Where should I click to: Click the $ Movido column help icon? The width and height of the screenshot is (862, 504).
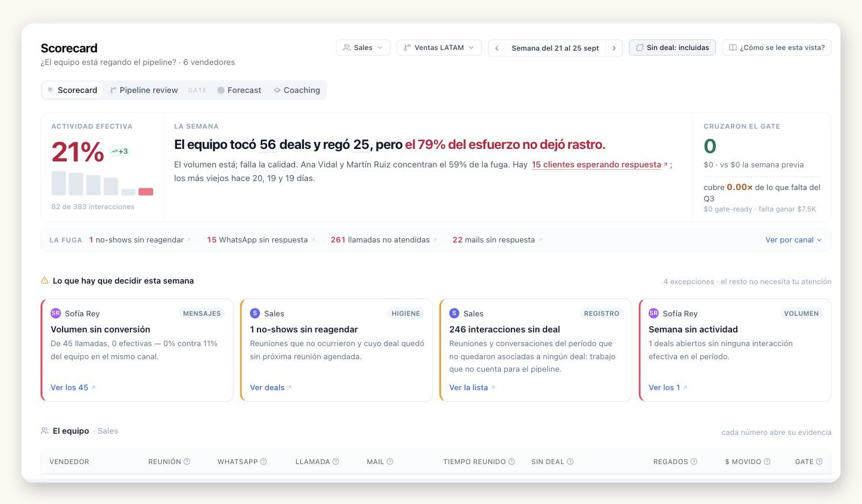coord(767,462)
